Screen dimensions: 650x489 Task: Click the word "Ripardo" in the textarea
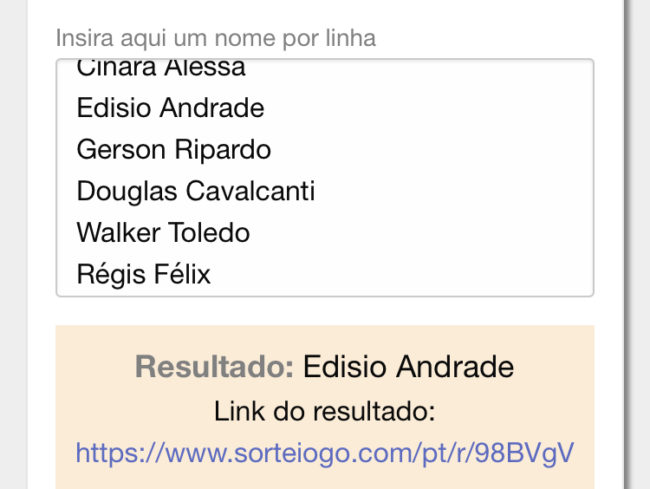click(x=222, y=150)
